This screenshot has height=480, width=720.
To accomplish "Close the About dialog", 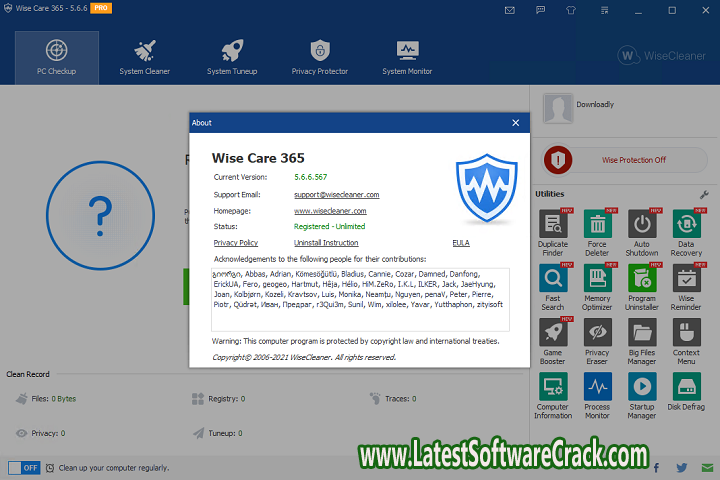I will click(x=516, y=123).
